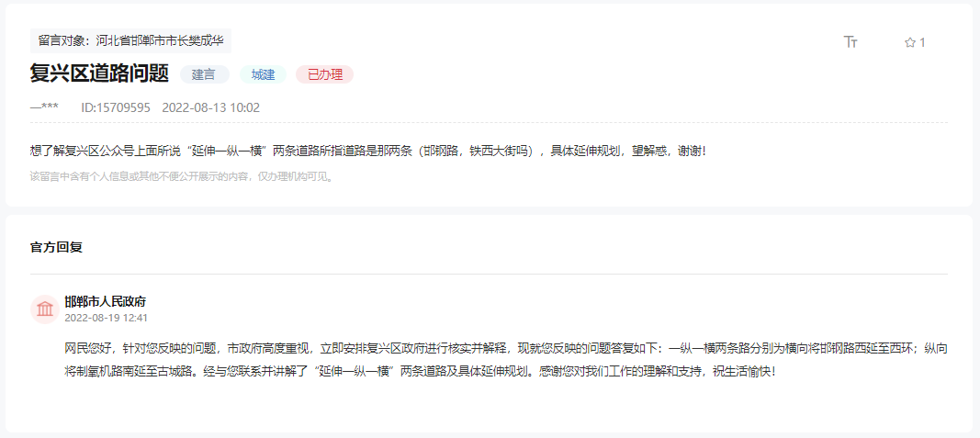Click the font size adjustment icon
Viewport: 980px width, 438px height.
click(850, 42)
